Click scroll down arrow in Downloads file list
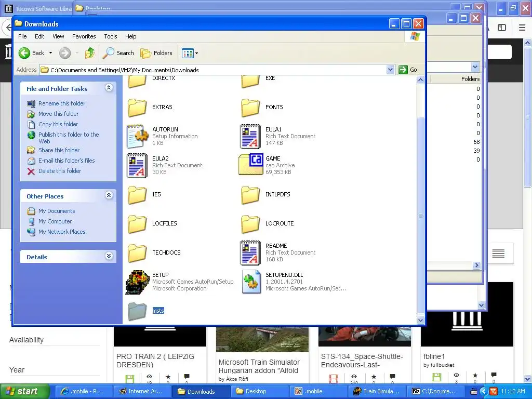The height and width of the screenshot is (399, 532). point(420,320)
